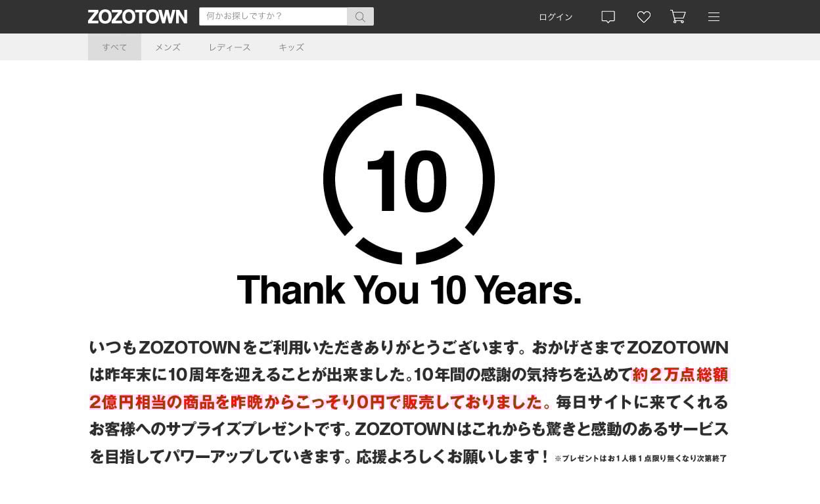
Task: View favorites via the heart icon
Action: pyautogui.click(x=644, y=17)
